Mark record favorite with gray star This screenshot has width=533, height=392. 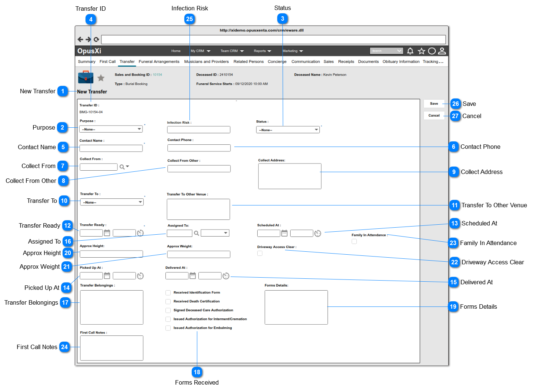click(101, 78)
